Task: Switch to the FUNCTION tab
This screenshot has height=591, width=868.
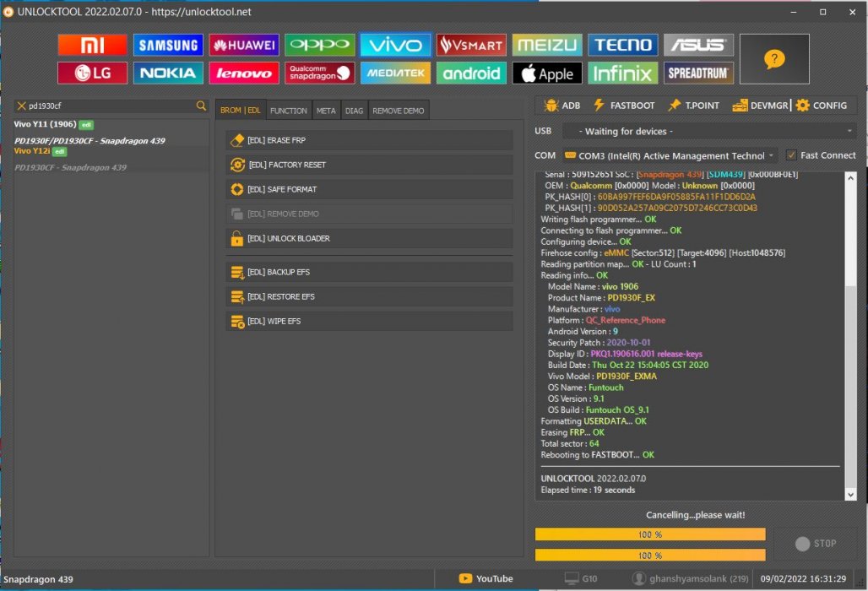Action: (289, 111)
